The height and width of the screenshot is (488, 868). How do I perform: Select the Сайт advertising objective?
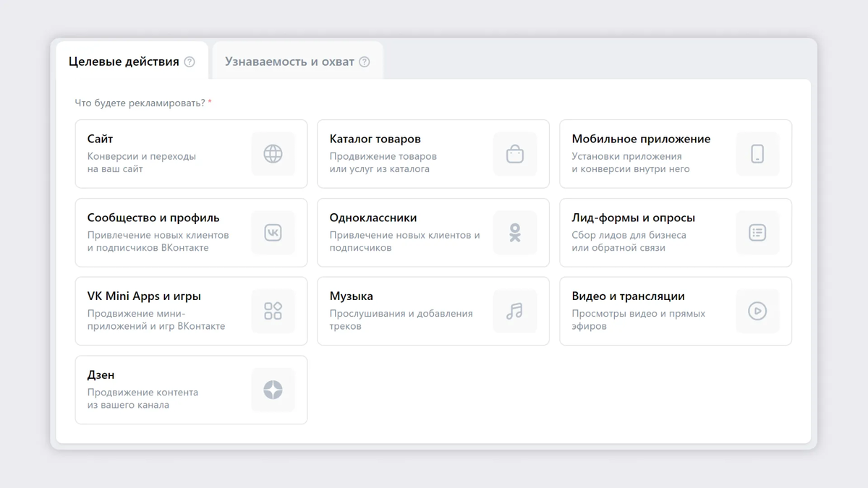(166, 153)
